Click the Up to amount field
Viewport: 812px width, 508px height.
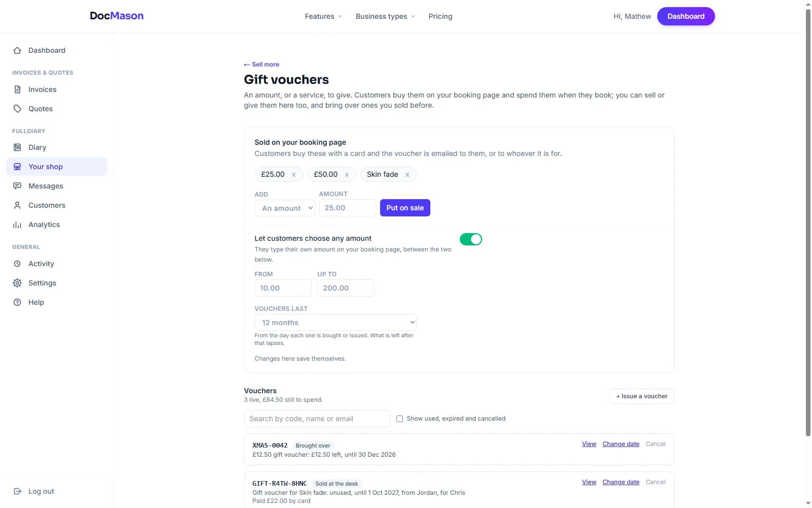346,288
